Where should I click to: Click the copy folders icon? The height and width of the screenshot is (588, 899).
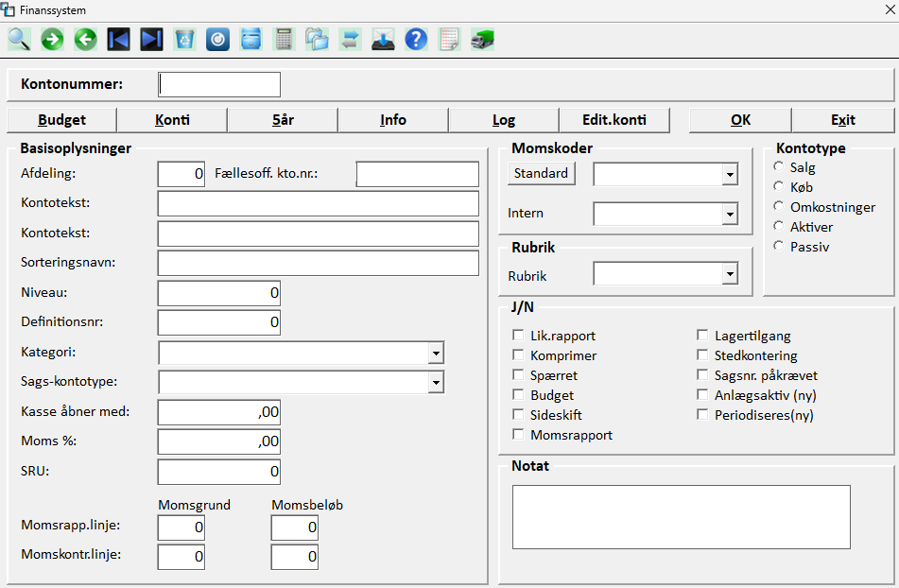tap(317, 40)
